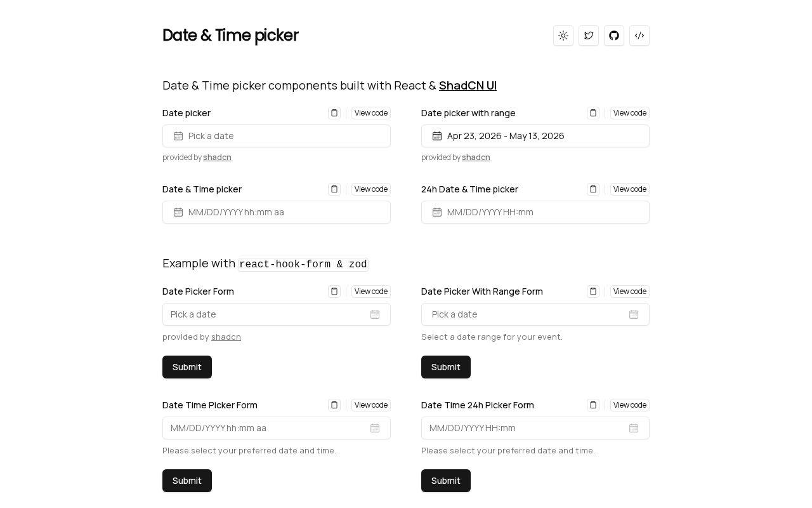This screenshot has height=508, width=812.
Task: Copy the Date picker code snippet
Action: (334, 113)
